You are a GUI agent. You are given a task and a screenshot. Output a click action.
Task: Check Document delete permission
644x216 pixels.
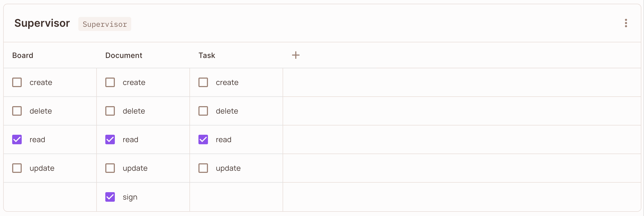point(110,111)
